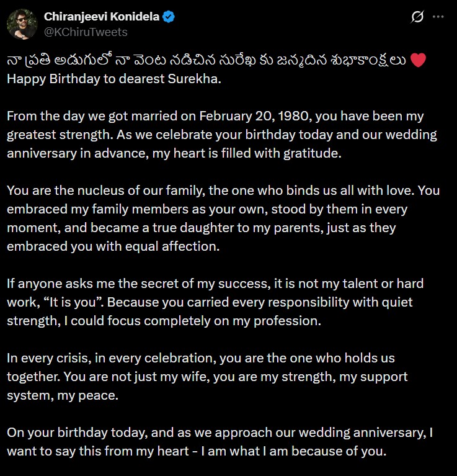The height and width of the screenshot is (476, 457).
Task: Click the red heart emoji
Action: [x=419, y=61]
